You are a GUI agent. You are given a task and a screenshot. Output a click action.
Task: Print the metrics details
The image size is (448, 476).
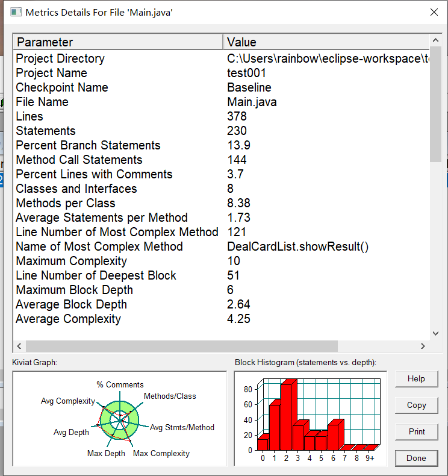click(x=417, y=431)
